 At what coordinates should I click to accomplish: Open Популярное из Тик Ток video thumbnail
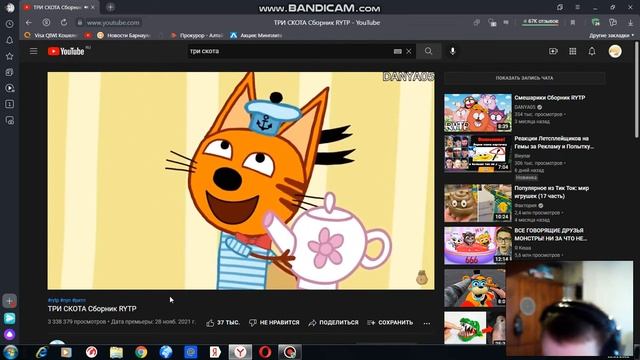tap(478, 203)
